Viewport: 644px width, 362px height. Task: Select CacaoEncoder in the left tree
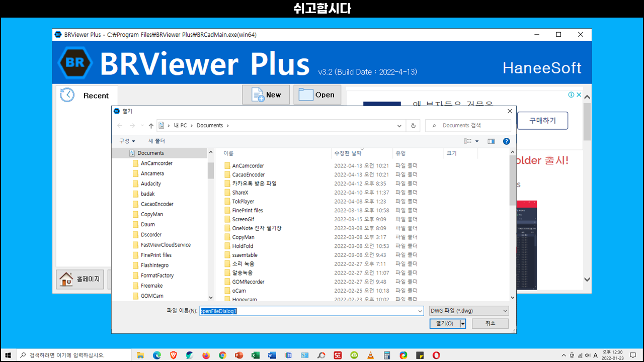(157, 204)
